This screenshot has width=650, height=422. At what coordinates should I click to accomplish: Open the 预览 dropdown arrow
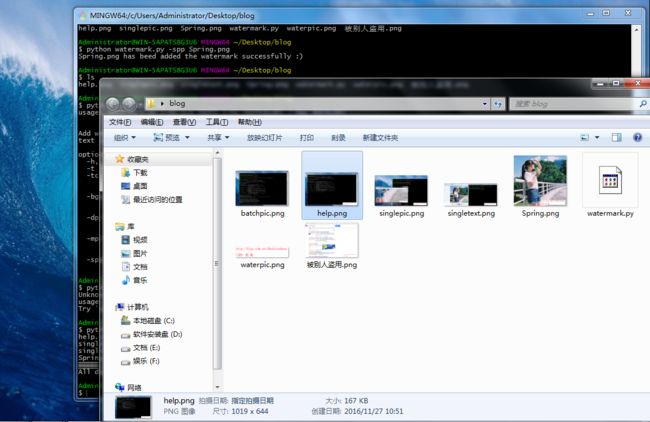187,138
